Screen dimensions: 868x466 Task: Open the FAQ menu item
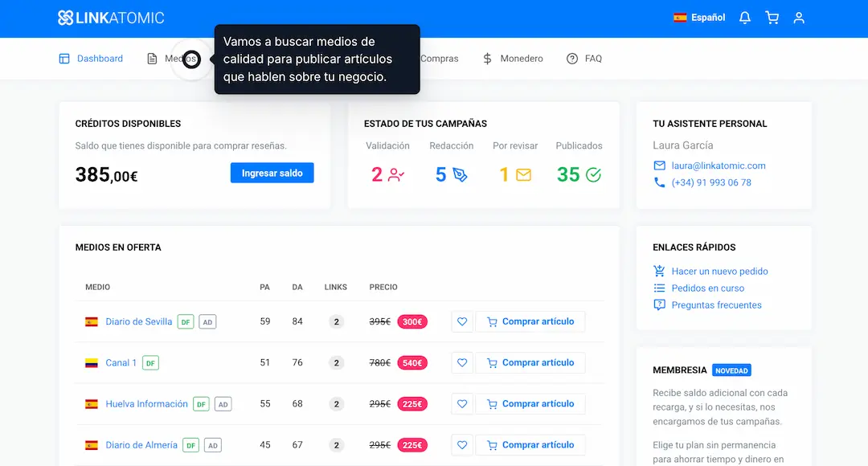[x=584, y=59]
